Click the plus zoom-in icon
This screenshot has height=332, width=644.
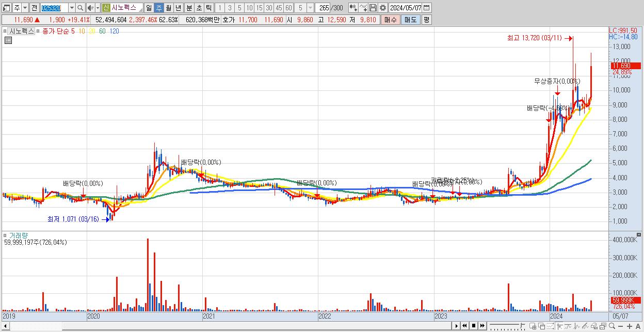(x=630, y=326)
